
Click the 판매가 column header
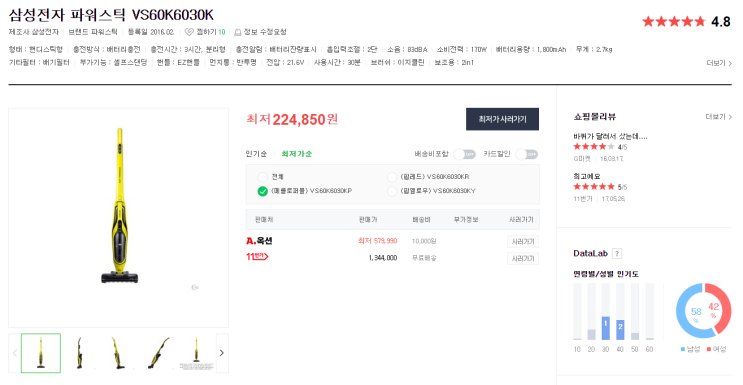tap(368, 220)
